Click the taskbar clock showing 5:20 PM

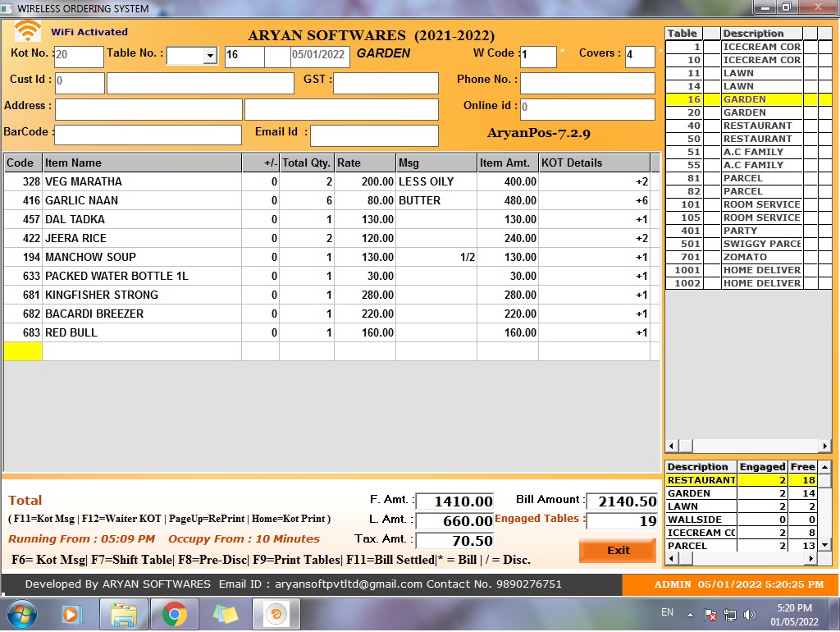pos(794,615)
